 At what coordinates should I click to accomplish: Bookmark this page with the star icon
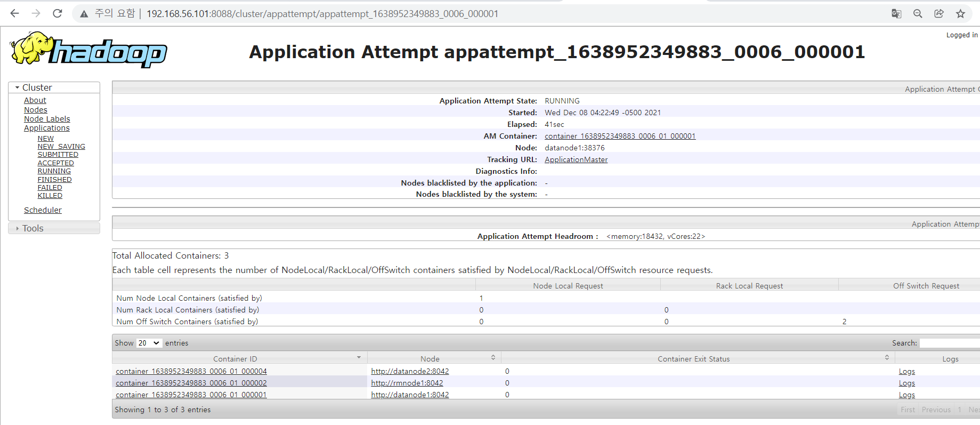point(960,14)
